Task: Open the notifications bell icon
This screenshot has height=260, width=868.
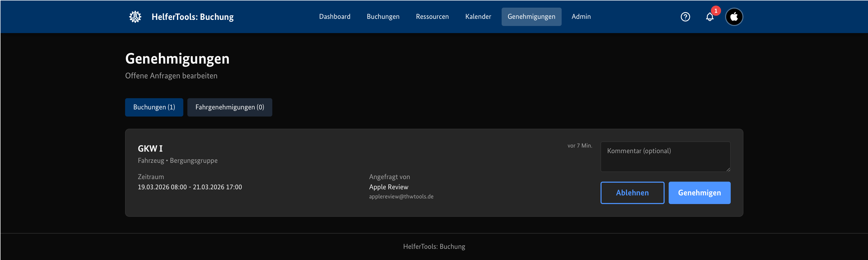Action: click(709, 17)
